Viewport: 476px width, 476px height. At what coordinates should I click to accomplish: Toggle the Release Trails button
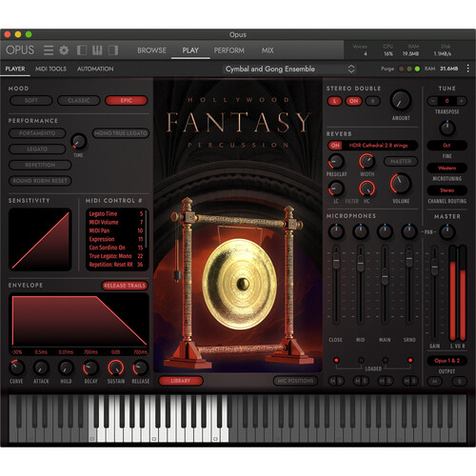[125, 286]
